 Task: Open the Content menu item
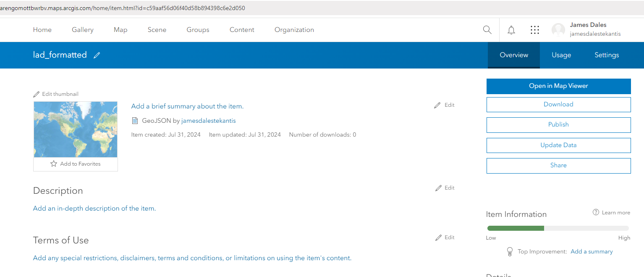(x=242, y=30)
